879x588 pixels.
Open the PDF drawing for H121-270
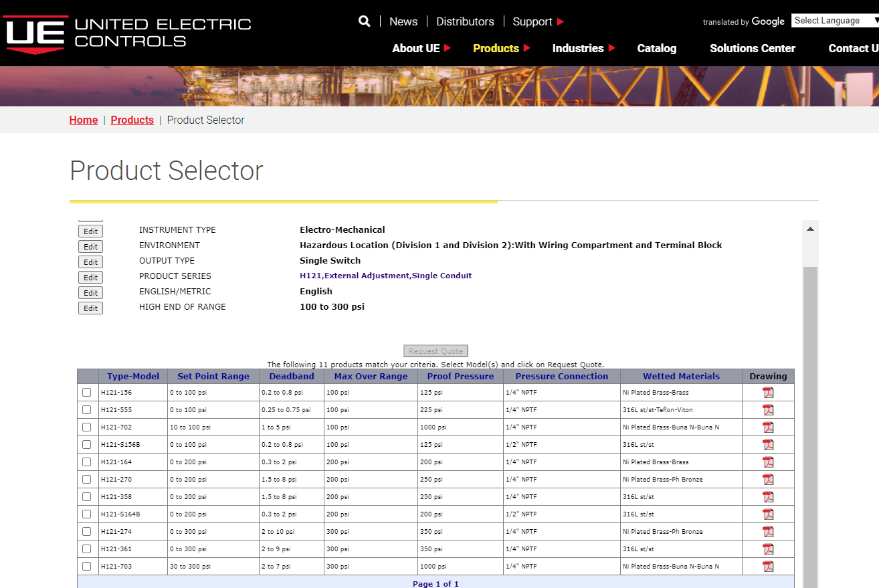pos(768,479)
